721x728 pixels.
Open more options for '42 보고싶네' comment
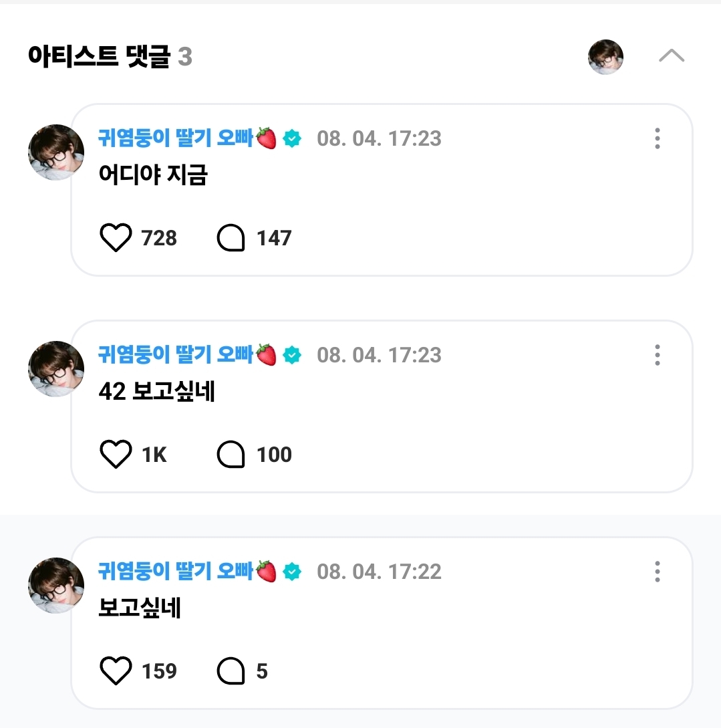(x=658, y=355)
